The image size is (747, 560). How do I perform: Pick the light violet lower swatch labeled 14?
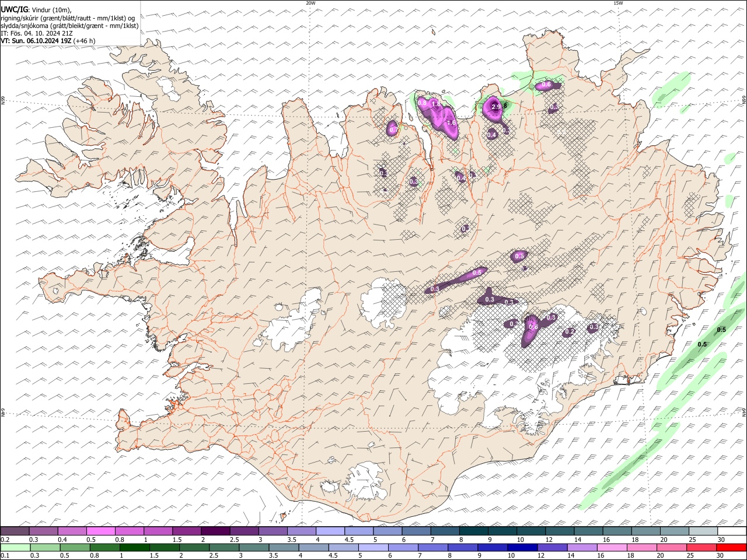point(582,547)
